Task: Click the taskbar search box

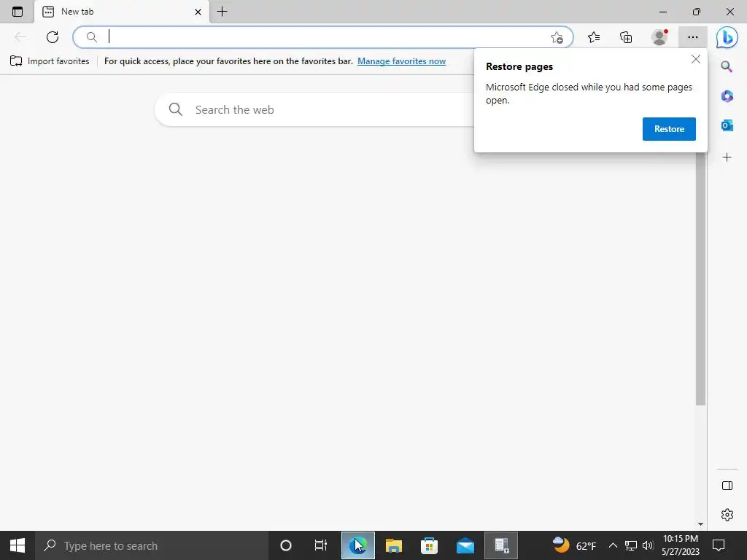Action: tap(152, 545)
